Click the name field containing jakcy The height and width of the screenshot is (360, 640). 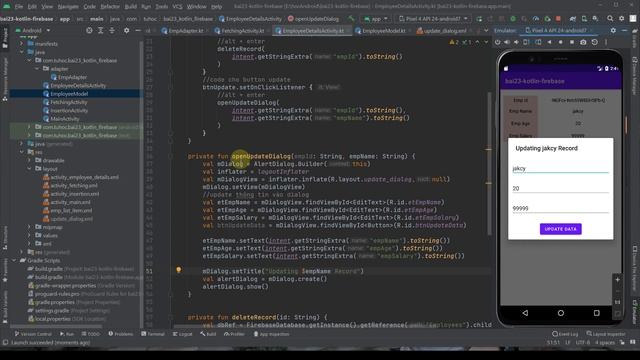click(x=560, y=168)
